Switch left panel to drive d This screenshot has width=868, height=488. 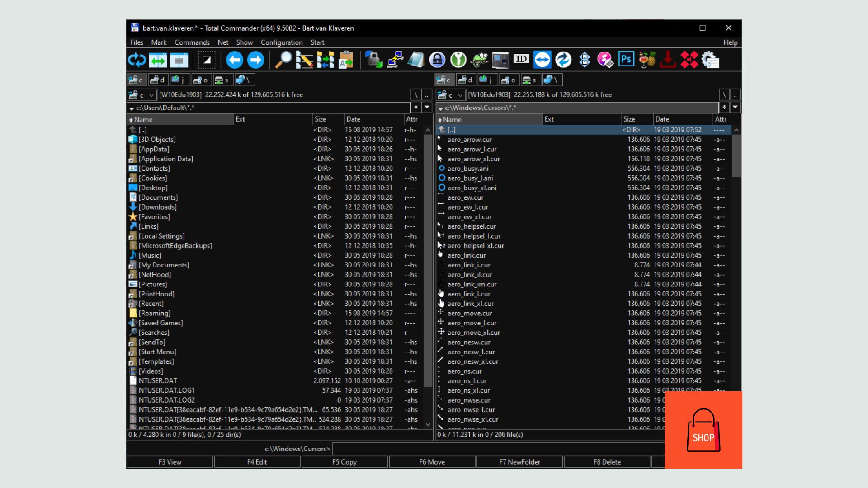(x=158, y=80)
